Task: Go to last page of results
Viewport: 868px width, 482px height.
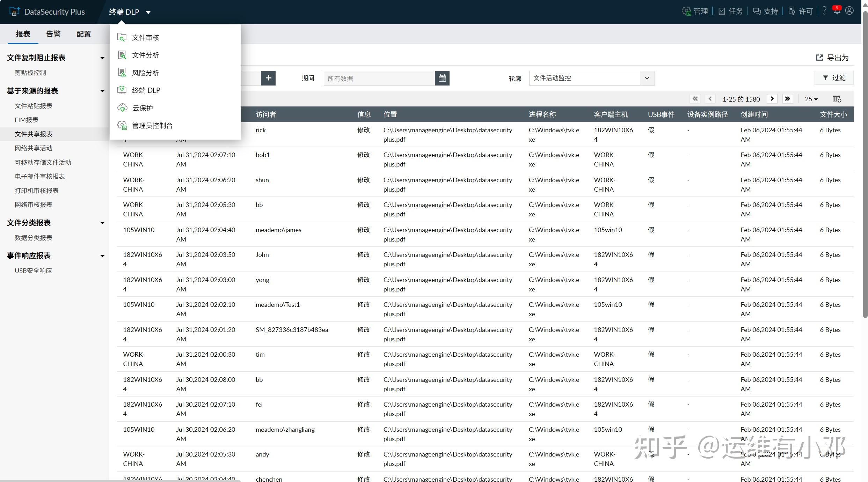Action: 787,99
